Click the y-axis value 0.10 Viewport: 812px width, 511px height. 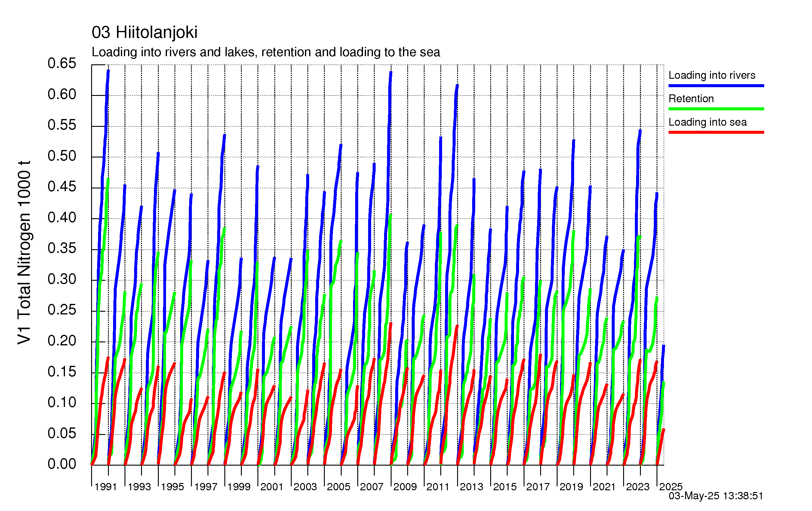(62, 402)
